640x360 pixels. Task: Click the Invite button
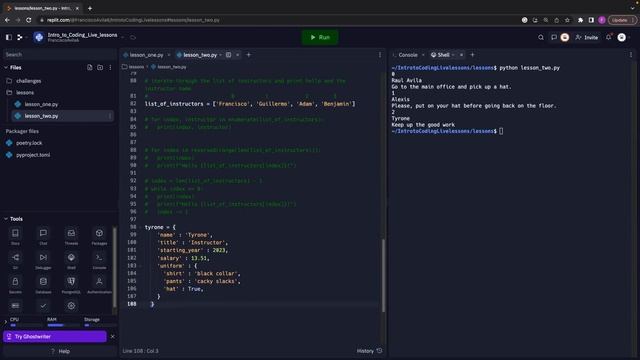pos(587,37)
